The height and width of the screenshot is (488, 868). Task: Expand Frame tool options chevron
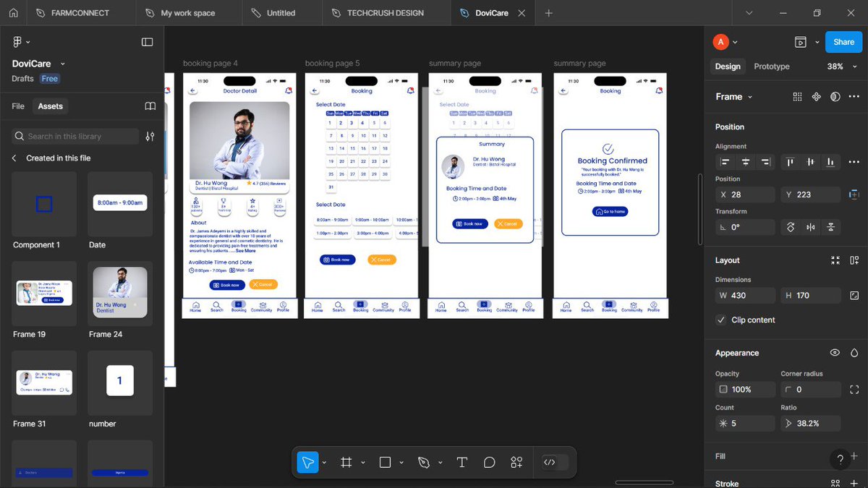(363, 463)
